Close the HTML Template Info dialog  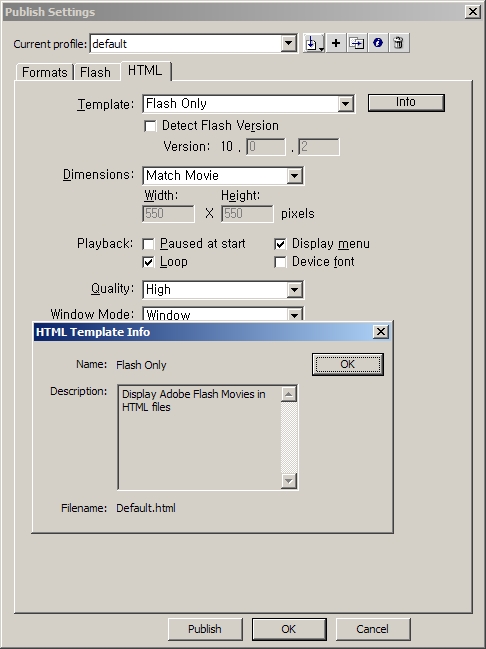pyautogui.click(x=381, y=332)
